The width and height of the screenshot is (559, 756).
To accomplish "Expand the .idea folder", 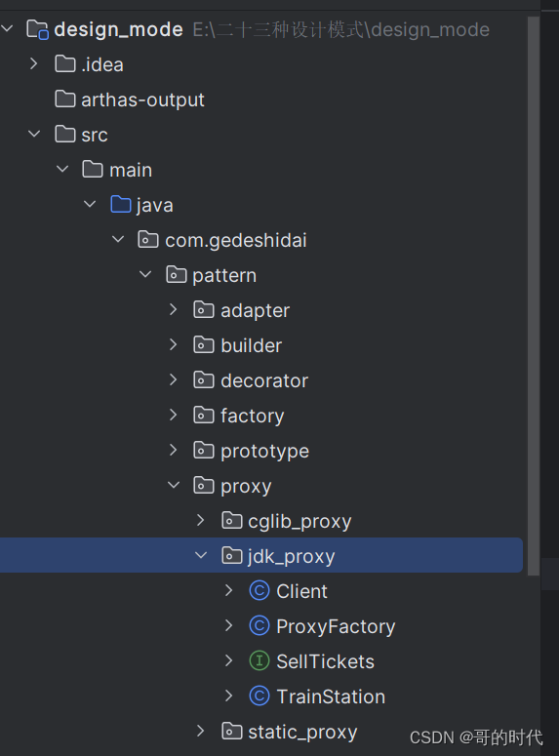I will pyautogui.click(x=33, y=64).
